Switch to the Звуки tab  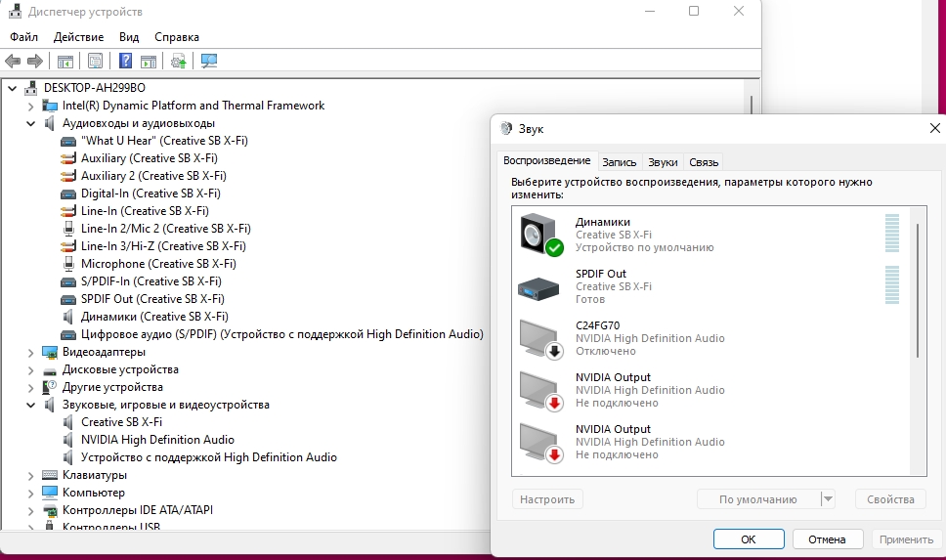tap(663, 162)
